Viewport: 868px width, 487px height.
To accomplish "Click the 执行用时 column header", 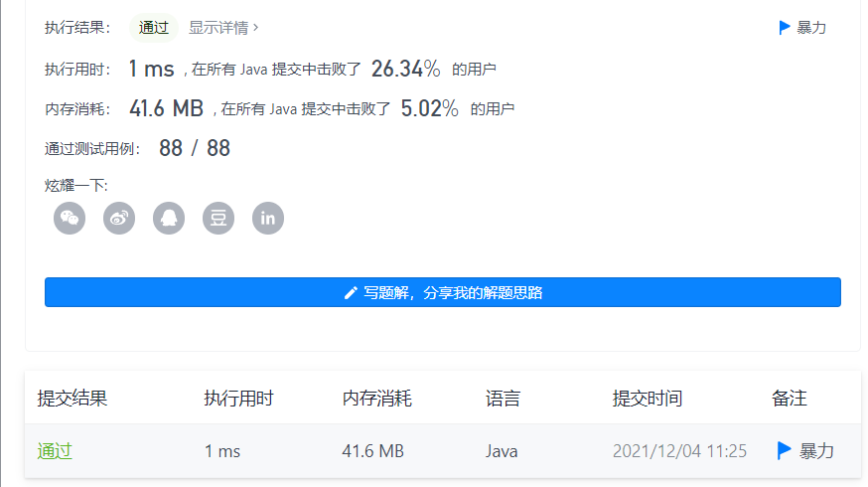I will (x=238, y=399).
